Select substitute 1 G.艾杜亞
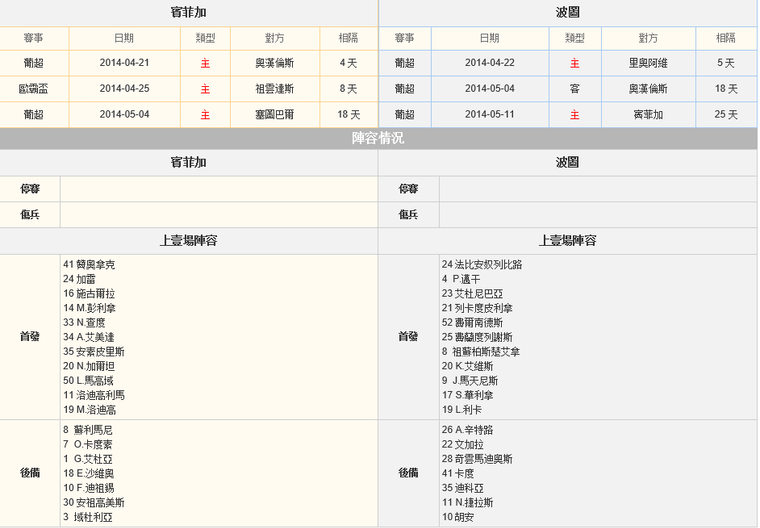The image size is (760, 528). pyautogui.click(x=88, y=459)
